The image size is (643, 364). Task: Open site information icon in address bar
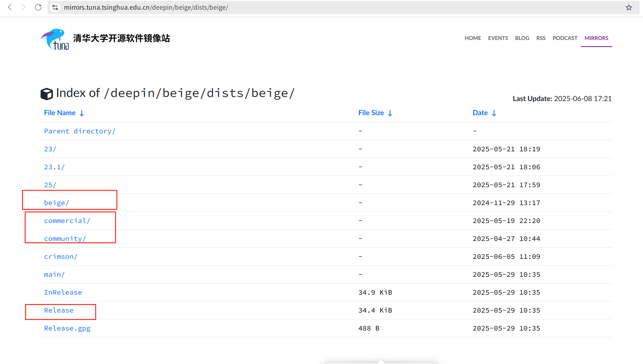(x=55, y=7)
